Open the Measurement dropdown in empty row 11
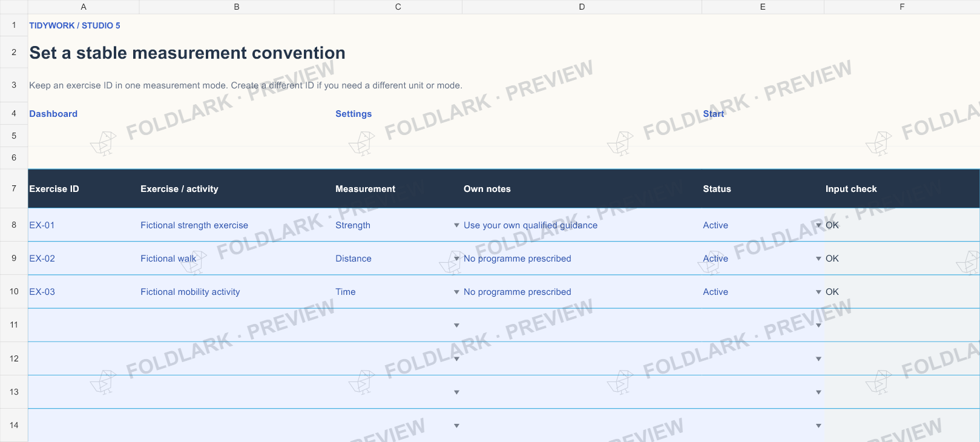Image resolution: width=980 pixels, height=442 pixels. click(456, 325)
